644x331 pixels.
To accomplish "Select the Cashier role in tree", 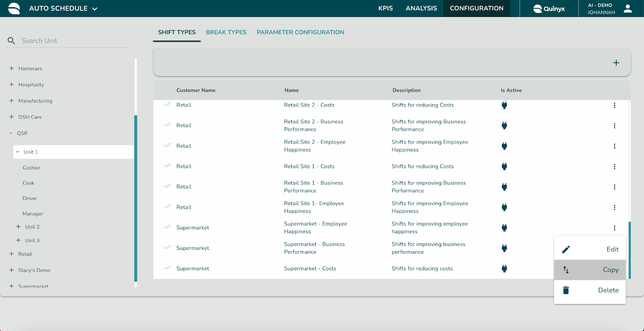I will coord(31,168).
